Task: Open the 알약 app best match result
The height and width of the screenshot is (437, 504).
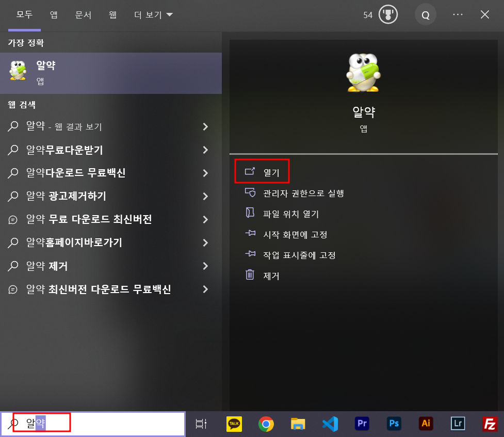Action: coord(111,73)
